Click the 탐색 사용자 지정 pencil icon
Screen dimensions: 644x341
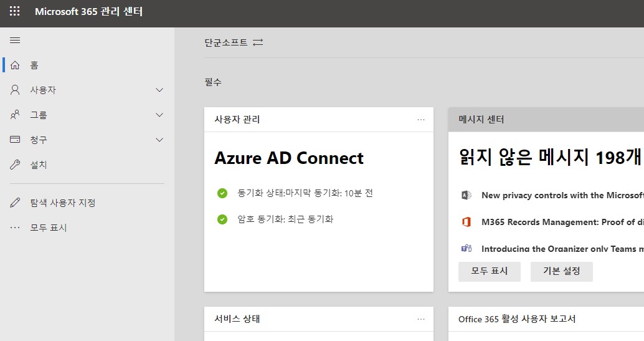[15, 203]
